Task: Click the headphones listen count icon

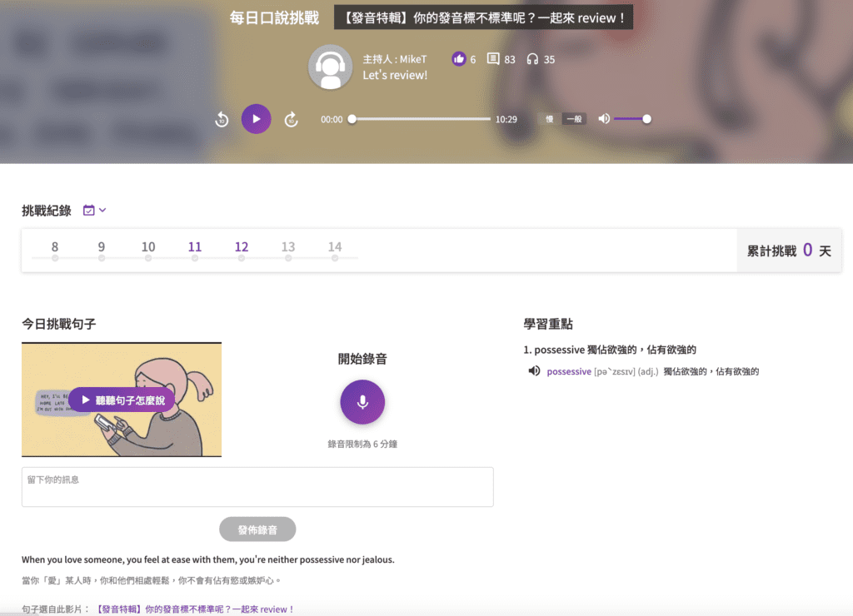Action: pyautogui.click(x=532, y=59)
